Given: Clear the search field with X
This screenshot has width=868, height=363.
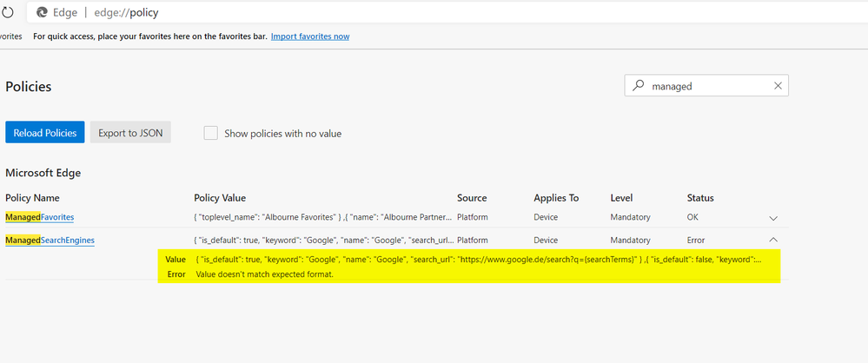Looking at the screenshot, I should pyautogui.click(x=778, y=86).
